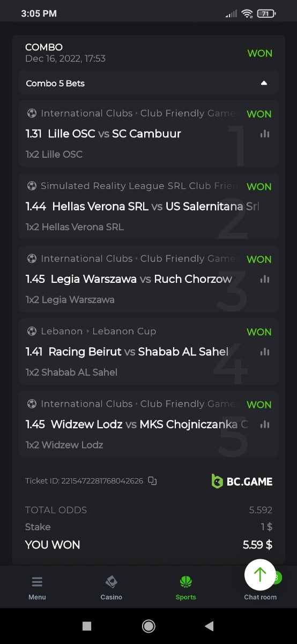Open stats icon for Racing Beirut match
297x644 pixels.
(264, 352)
